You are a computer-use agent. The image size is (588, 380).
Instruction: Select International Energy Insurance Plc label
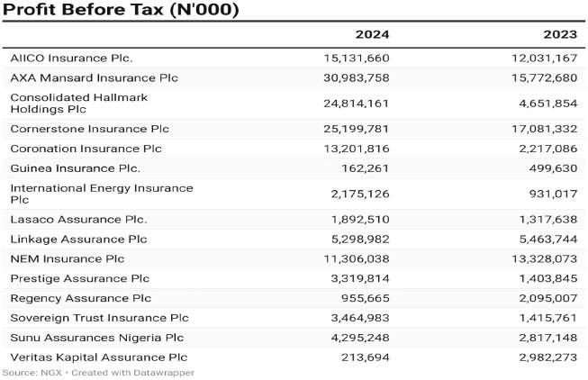point(102,194)
